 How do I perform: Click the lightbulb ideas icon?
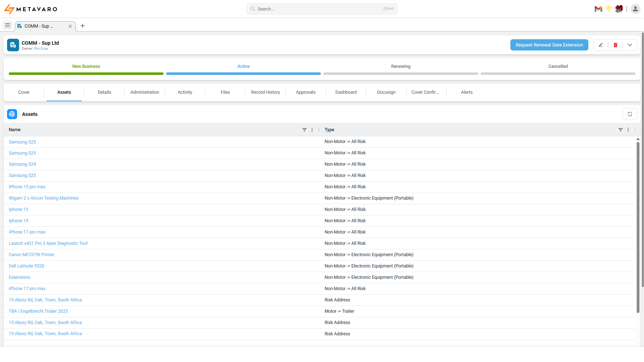coord(609,9)
